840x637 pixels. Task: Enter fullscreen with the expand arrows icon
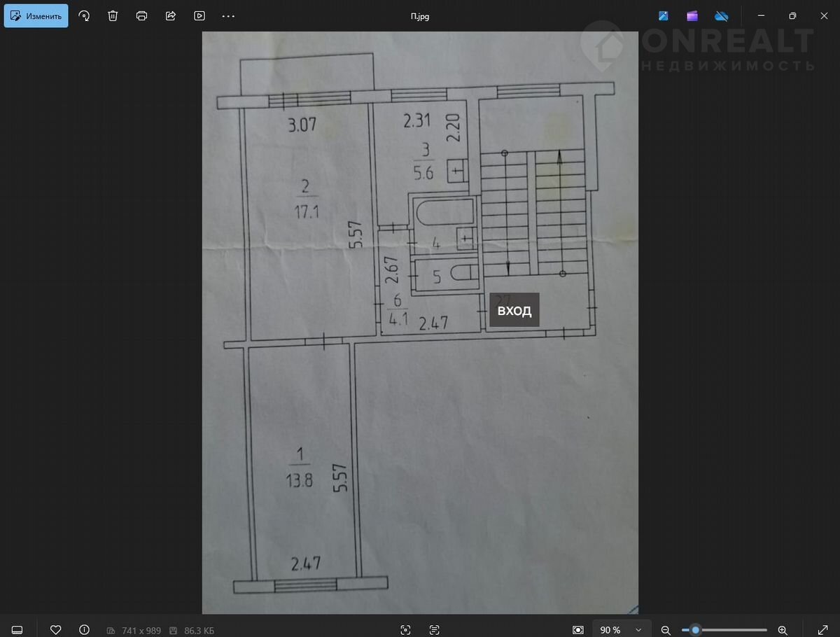(x=822, y=630)
